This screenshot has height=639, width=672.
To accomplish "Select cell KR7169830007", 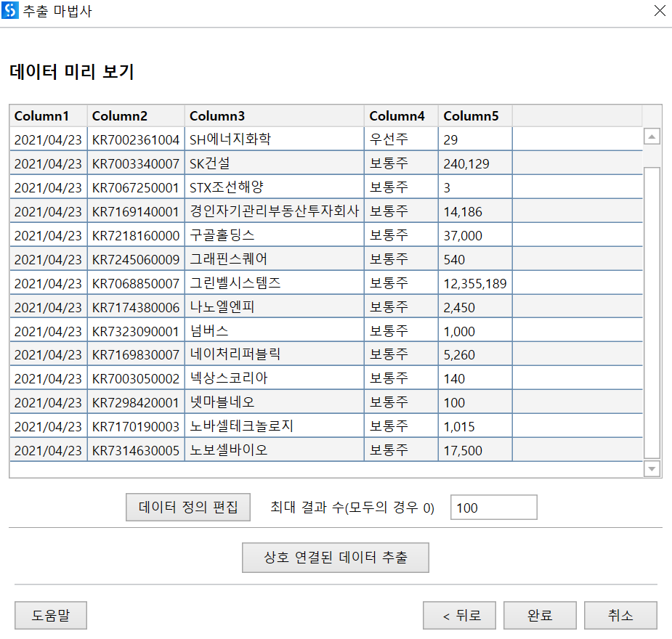I will [x=136, y=354].
